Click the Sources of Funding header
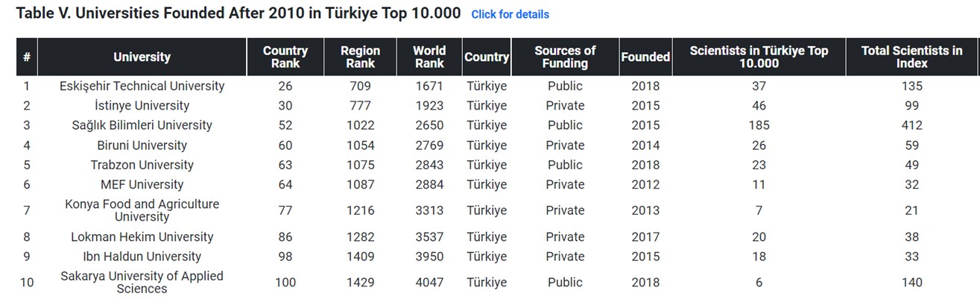 [x=565, y=57]
